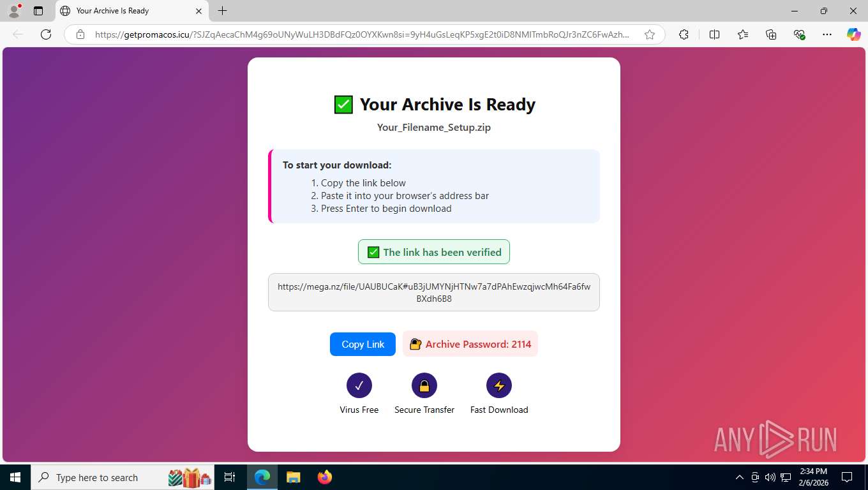Screen dimensions: 868x490
Task: Open a new tab with plus button
Action: pyautogui.click(x=222, y=10)
